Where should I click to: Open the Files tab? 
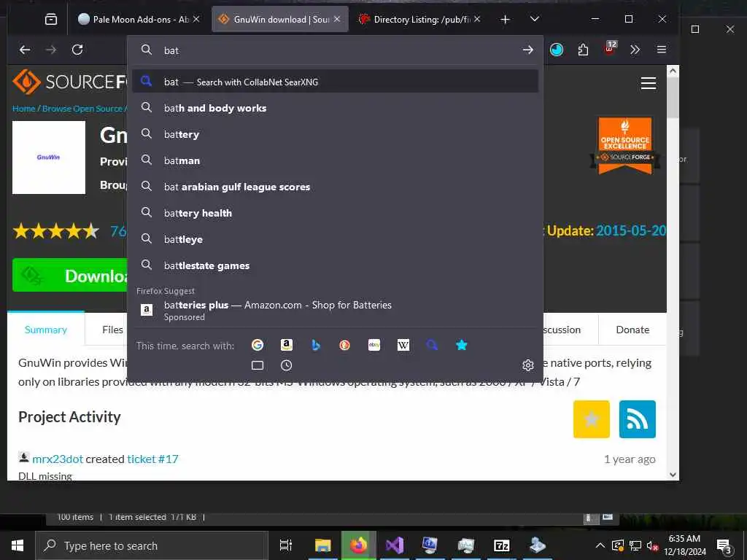pyautogui.click(x=112, y=330)
